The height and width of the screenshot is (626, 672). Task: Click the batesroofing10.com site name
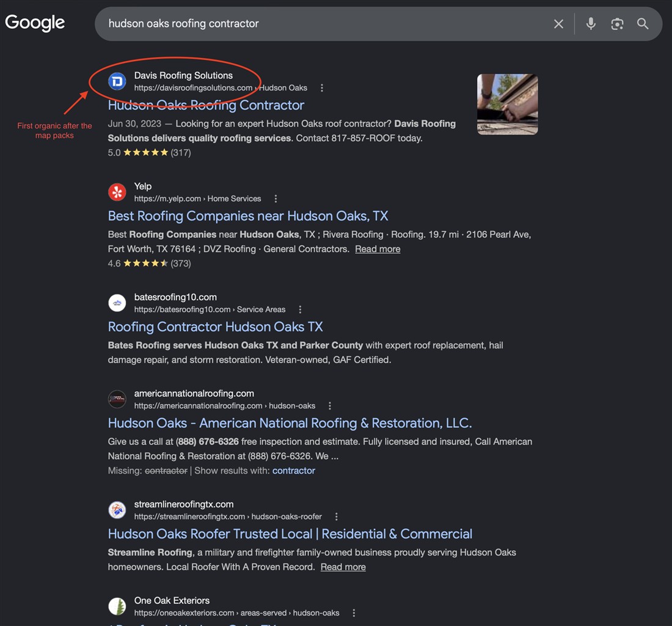(x=175, y=297)
